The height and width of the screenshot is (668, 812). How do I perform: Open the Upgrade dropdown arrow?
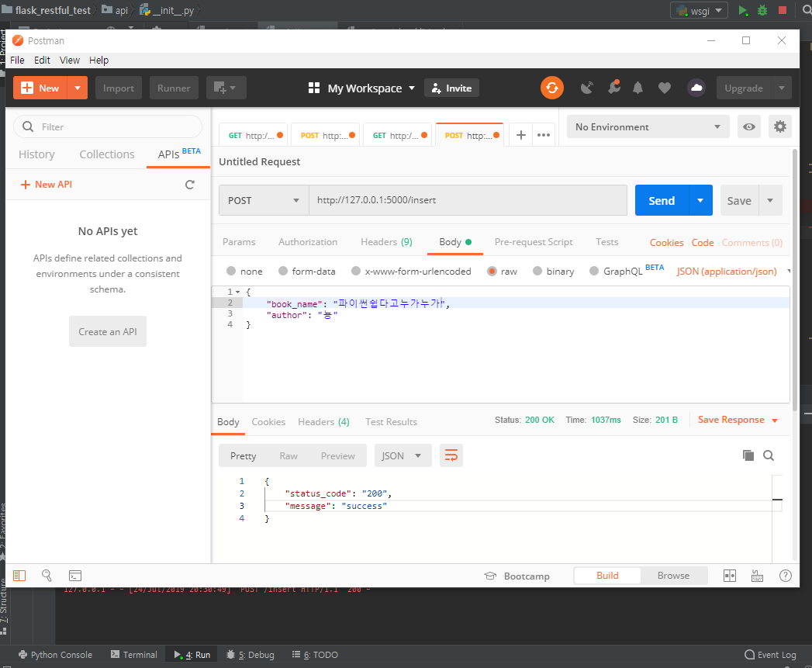coord(782,88)
